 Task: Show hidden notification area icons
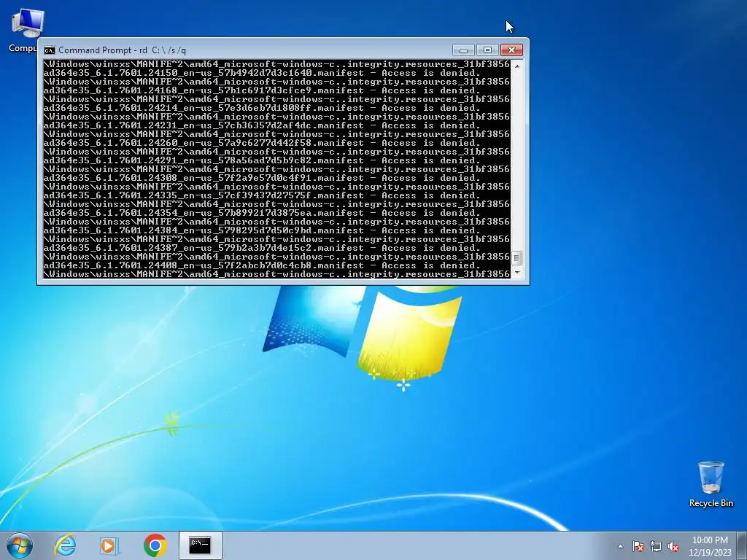[x=620, y=546]
